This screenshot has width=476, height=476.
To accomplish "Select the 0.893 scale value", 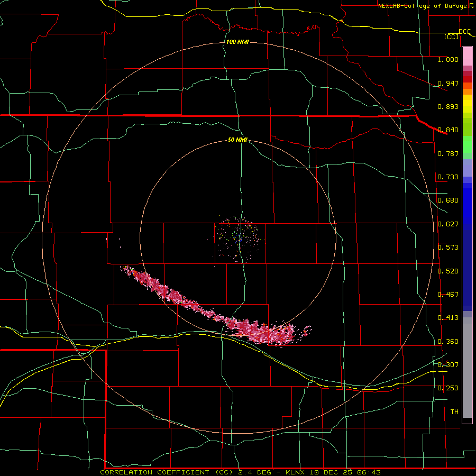I will click(x=448, y=106).
